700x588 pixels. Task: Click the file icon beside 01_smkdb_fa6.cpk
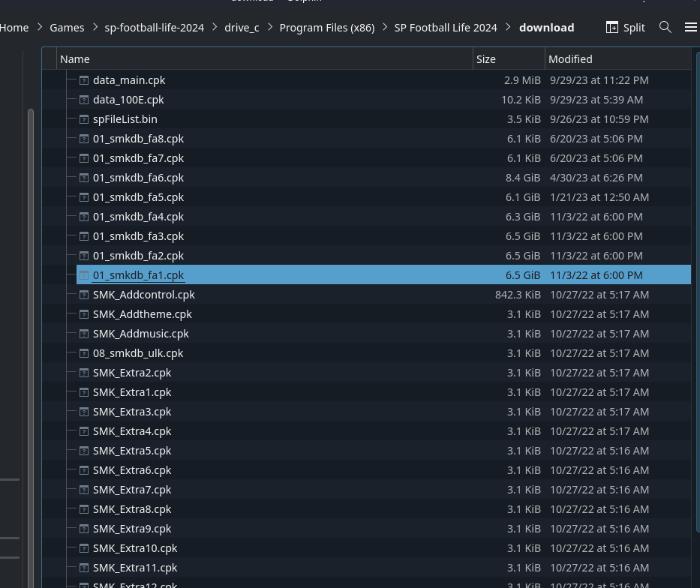83,178
